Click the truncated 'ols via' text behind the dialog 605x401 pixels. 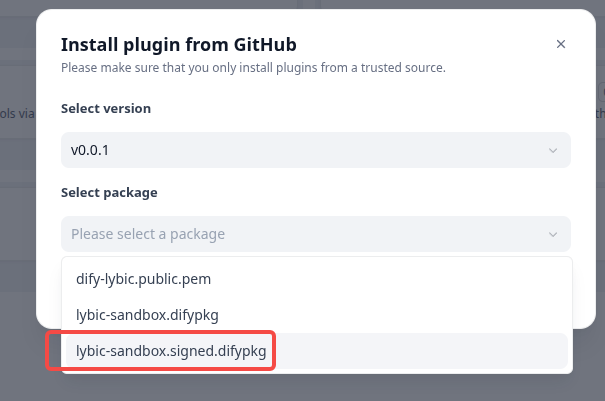(18, 114)
